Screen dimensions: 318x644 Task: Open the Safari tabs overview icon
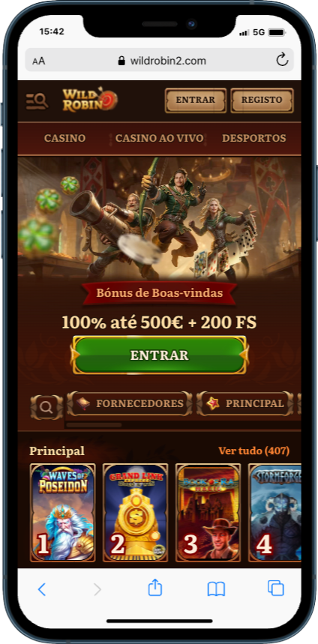tap(276, 588)
